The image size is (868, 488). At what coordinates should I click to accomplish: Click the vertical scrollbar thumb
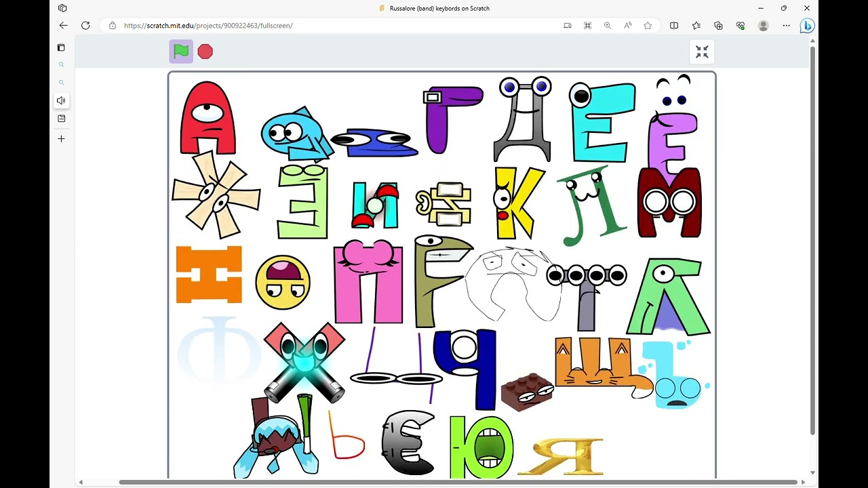point(812,241)
